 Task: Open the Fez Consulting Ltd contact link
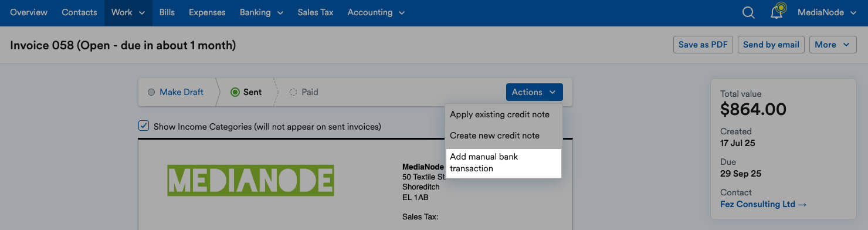click(x=764, y=204)
